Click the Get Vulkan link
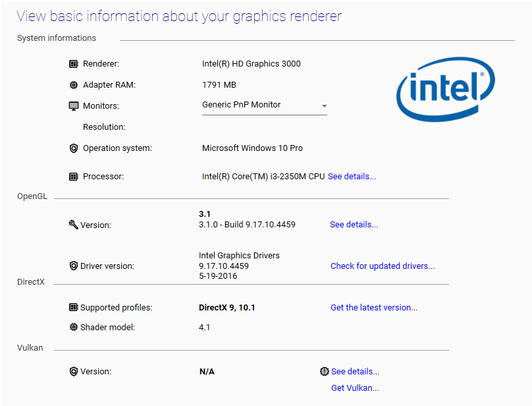This screenshot has width=532, height=406. [355, 388]
